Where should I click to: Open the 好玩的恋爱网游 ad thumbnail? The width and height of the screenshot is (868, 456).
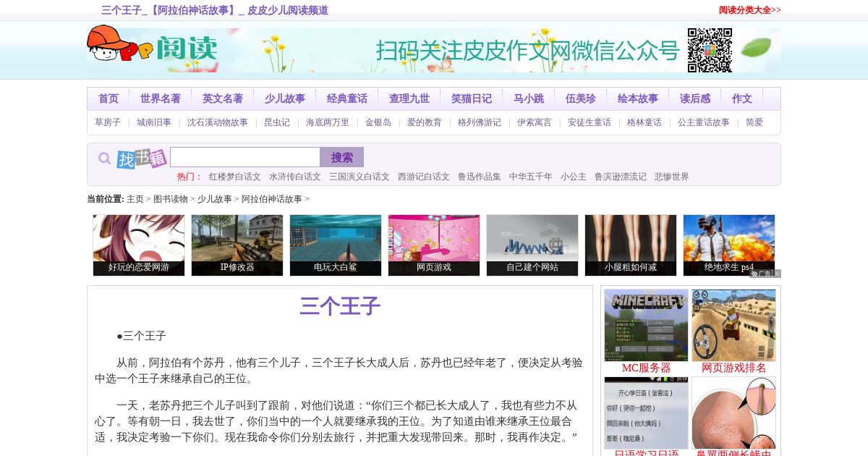click(x=139, y=245)
